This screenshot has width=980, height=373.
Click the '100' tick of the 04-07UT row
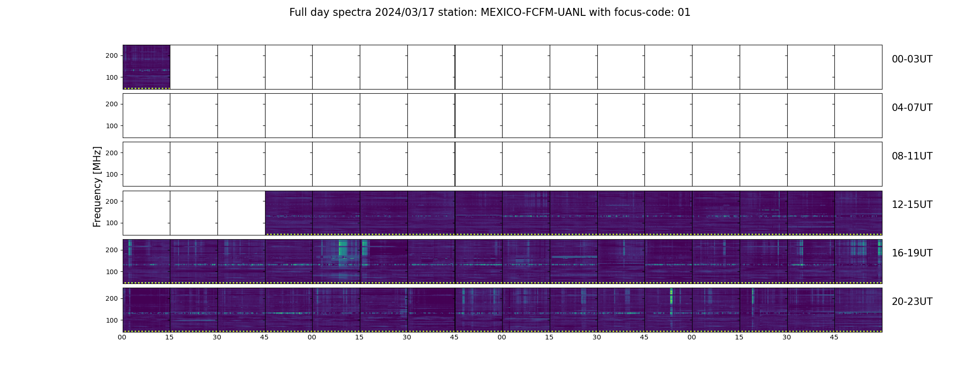tap(112, 126)
